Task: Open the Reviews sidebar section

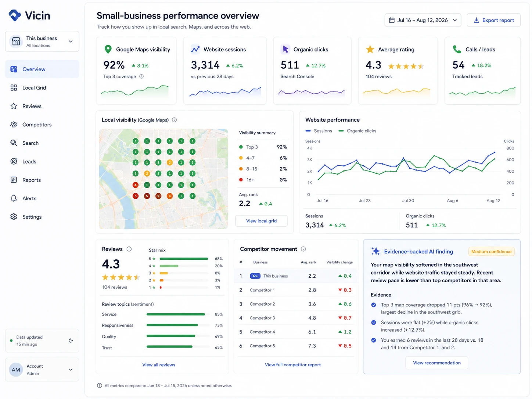Action: [42, 106]
